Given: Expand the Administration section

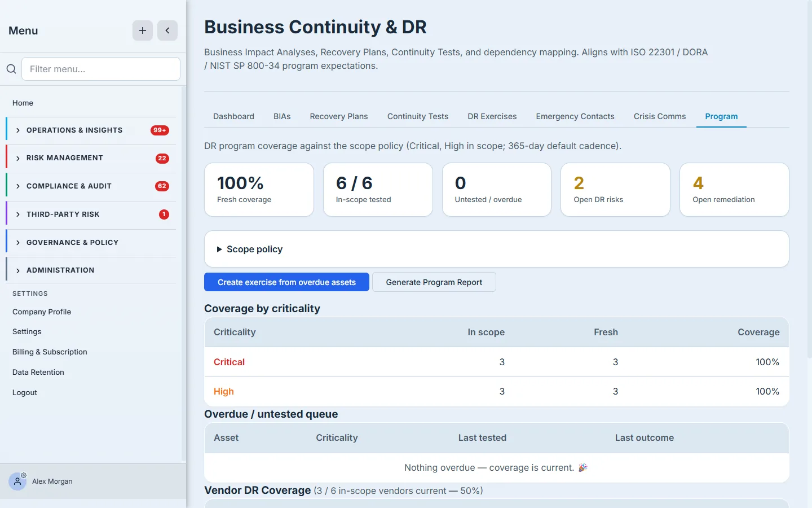Looking at the screenshot, I should coord(91,270).
